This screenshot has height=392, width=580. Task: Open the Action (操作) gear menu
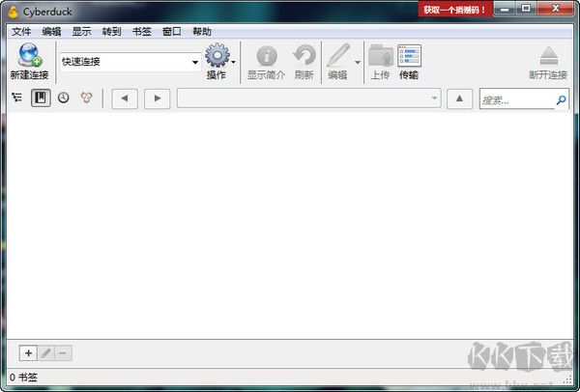click(217, 56)
